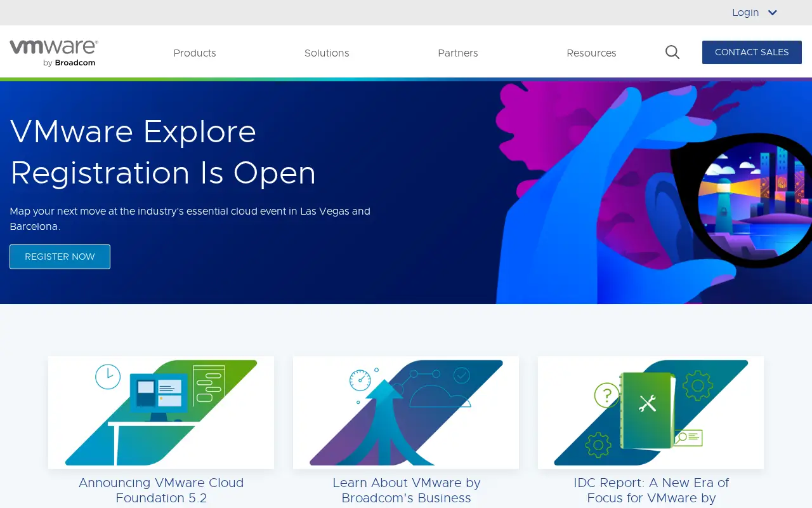Click the VMware by Broadcom logo
Screen dimensions: 812x508
[x=54, y=53]
